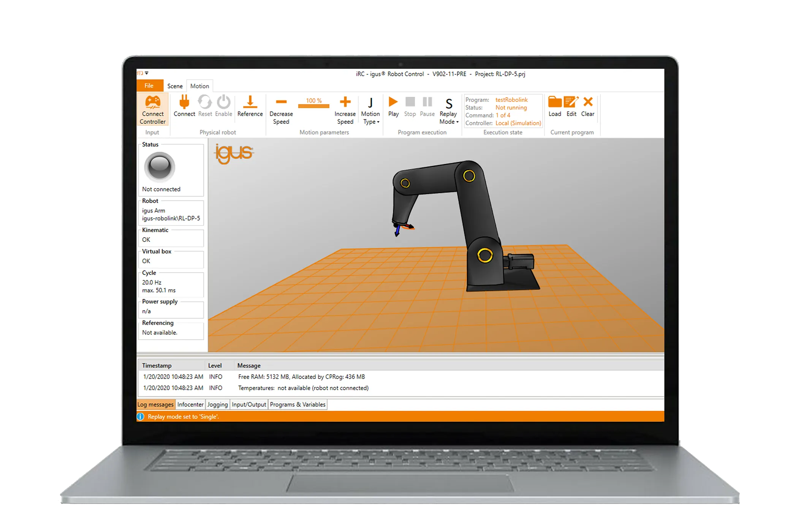Switch to the Scene ribbon tab
This screenshot has width=812, height=507.
pos(175,86)
